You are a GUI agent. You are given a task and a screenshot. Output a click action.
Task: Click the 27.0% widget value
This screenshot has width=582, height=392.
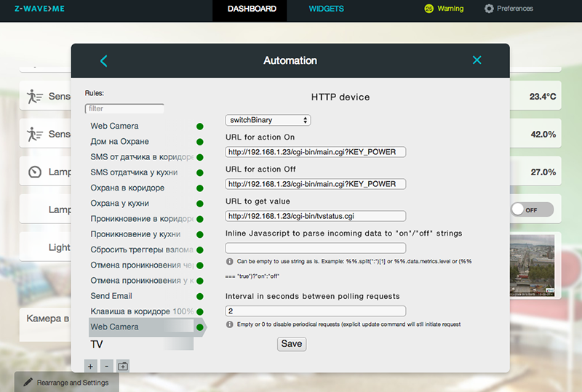(x=543, y=172)
